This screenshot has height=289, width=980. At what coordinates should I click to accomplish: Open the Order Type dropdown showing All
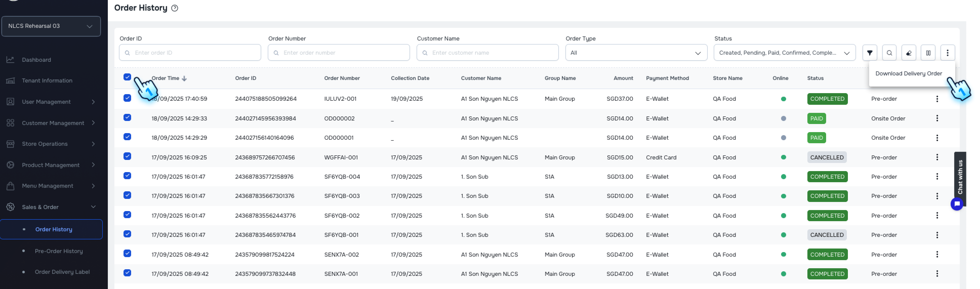[636, 52]
